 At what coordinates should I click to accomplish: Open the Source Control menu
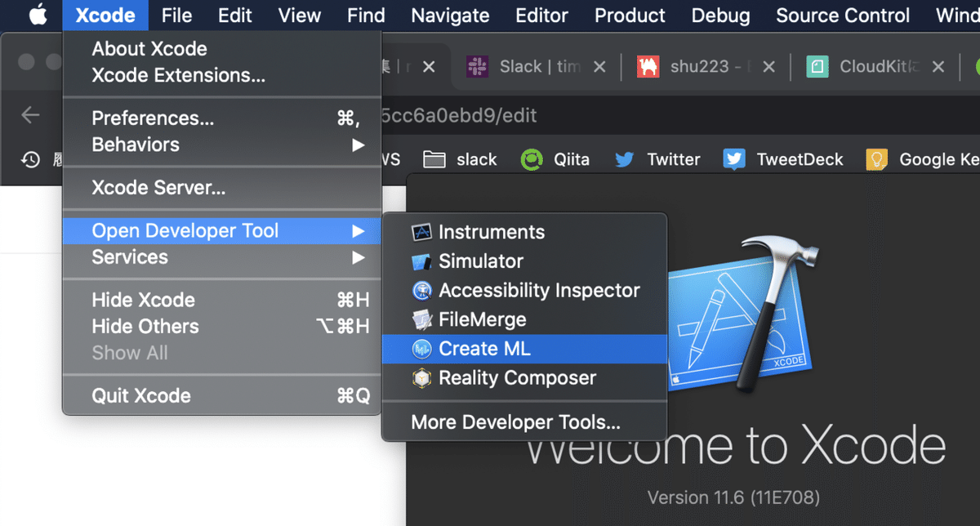(843, 16)
